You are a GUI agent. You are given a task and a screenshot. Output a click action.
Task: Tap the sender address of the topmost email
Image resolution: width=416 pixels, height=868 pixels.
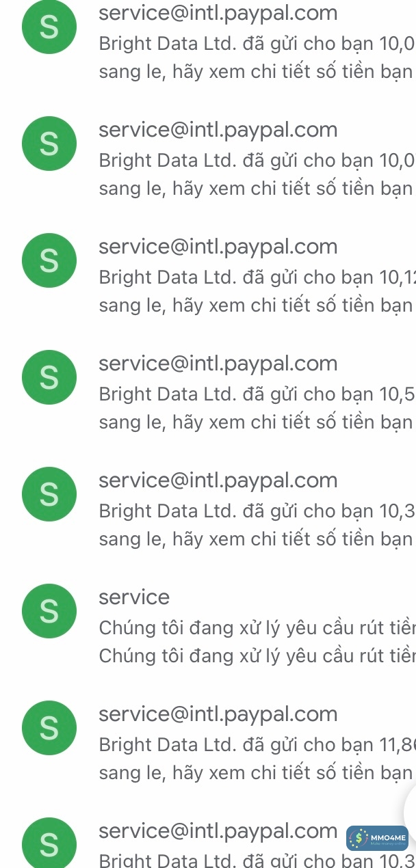pyautogui.click(x=218, y=14)
